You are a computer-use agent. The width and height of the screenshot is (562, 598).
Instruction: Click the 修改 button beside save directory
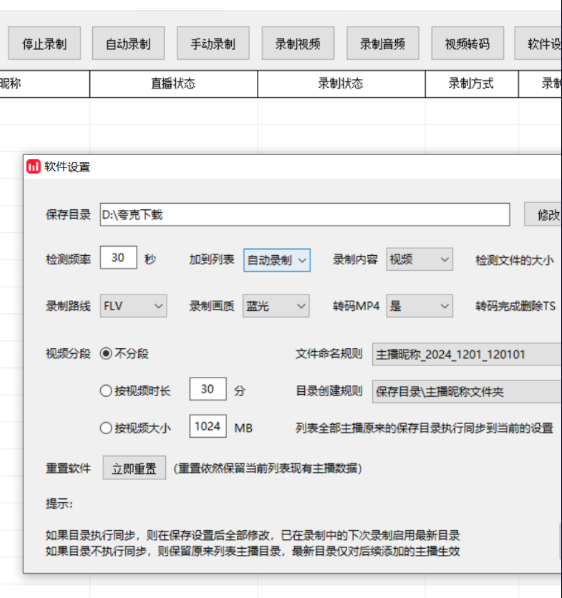[x=543, y=214]
